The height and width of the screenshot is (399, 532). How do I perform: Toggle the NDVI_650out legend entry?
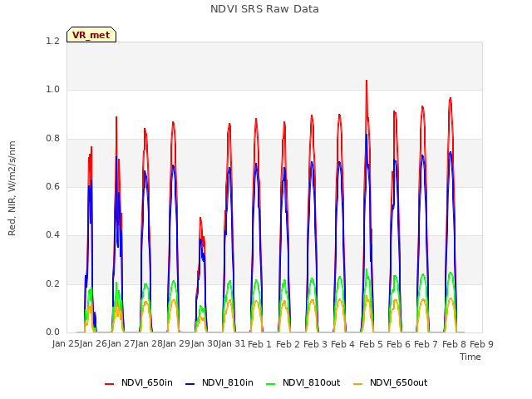pos(391,383)
